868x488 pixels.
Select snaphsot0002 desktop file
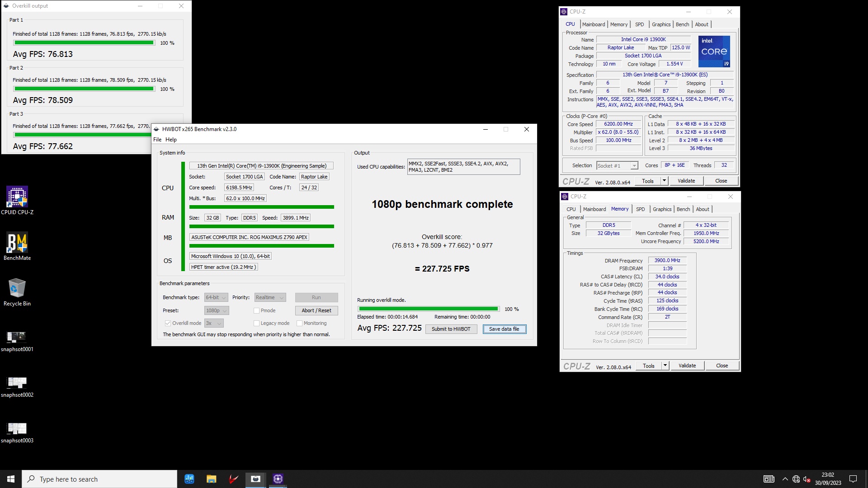(17, 387)
